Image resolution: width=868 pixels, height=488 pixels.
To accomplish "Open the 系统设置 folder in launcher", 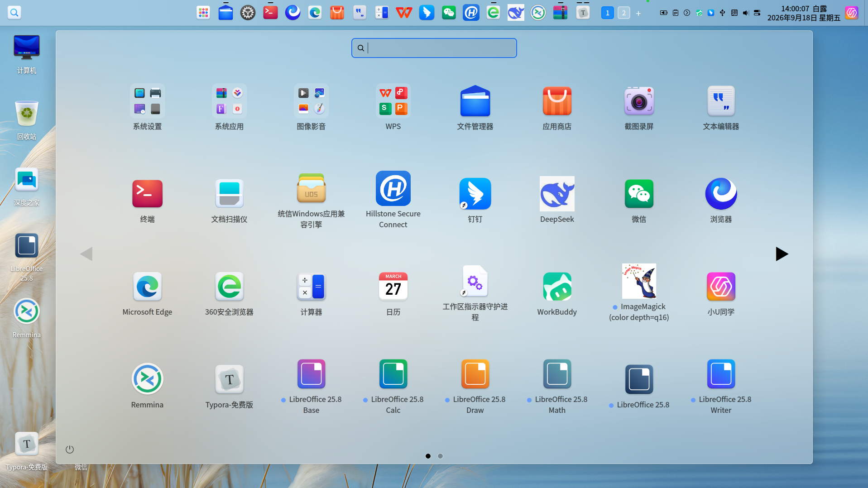I will (147, 101).
